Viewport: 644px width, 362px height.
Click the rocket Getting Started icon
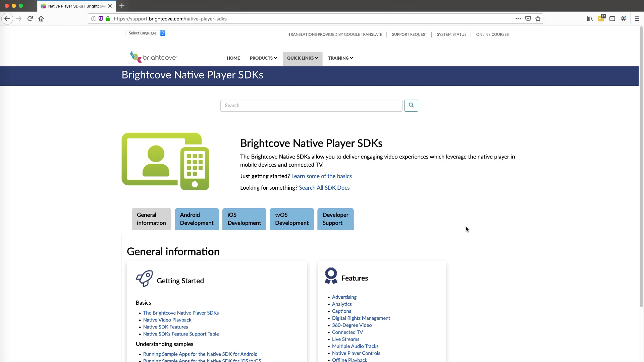pos(144,279)
